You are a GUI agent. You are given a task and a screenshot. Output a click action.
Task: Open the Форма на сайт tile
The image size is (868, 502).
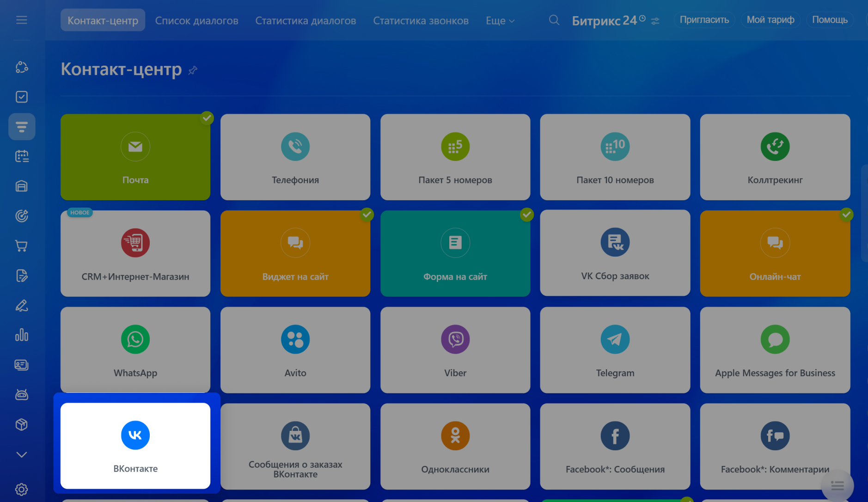pos(455,253)
